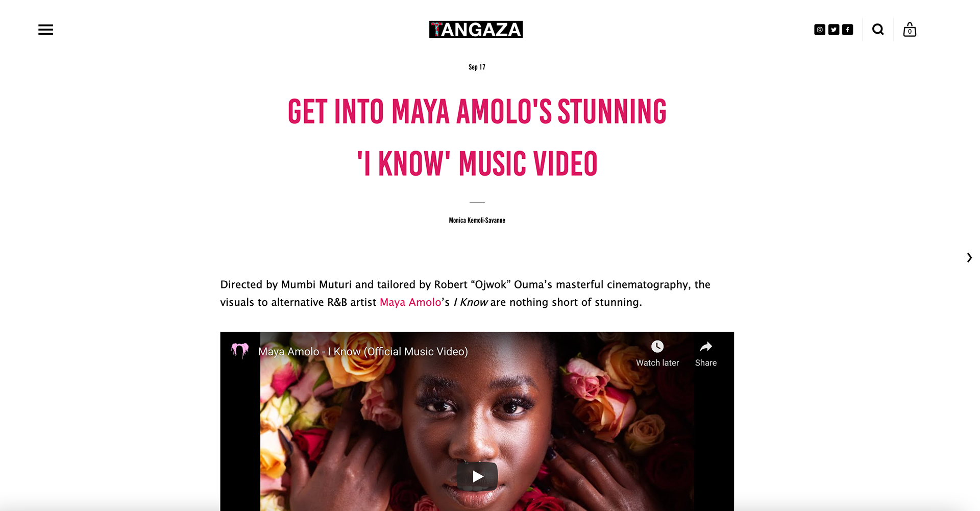This screenshot has width=980, height=511.
Task: Go to Tangaza logo homepage
Action: [x=476, y=30]
